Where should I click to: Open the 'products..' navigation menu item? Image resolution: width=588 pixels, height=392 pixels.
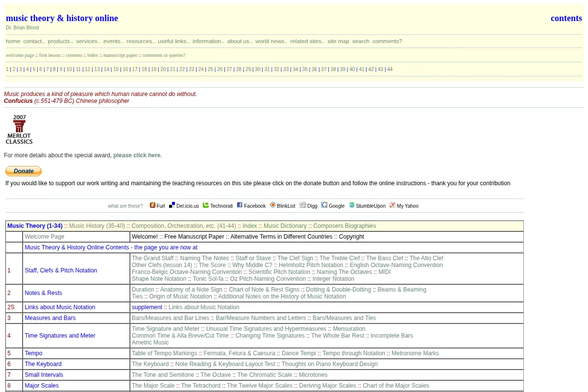tap(60, 41)
